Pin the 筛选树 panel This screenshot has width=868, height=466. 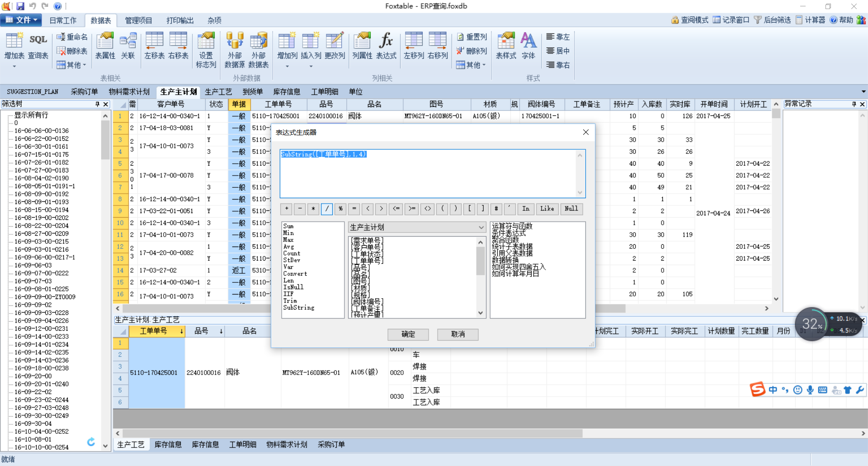[x=97, y=104]
